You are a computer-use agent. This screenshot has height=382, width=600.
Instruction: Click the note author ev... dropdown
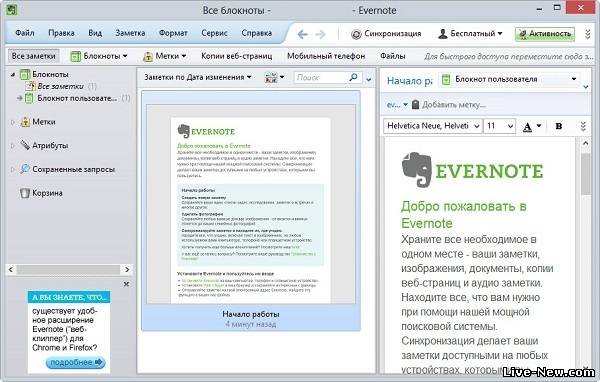point(397,105)
